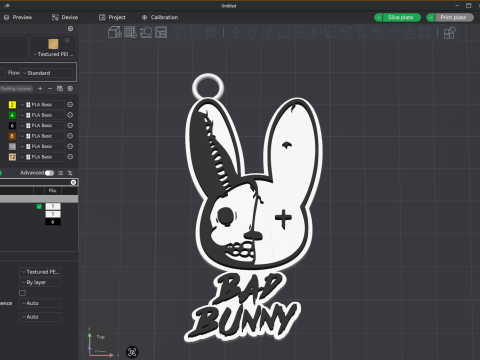Edit filament 12 preset via its round icon

(x=70, y=157)
